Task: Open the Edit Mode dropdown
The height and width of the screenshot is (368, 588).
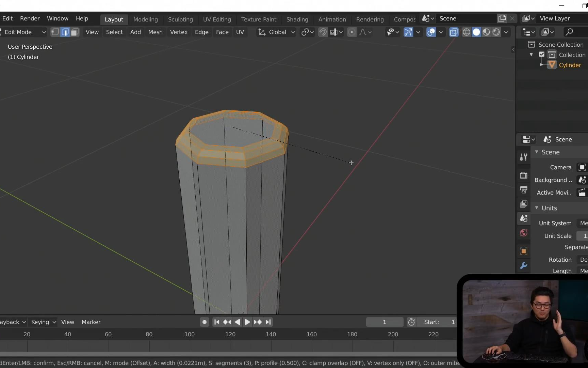Action: [23, 32]
